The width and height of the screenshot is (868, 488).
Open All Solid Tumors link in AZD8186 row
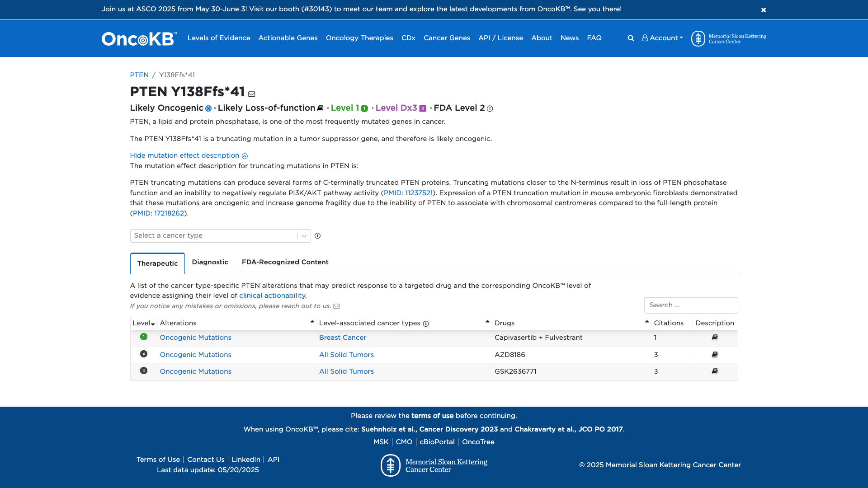346,355
